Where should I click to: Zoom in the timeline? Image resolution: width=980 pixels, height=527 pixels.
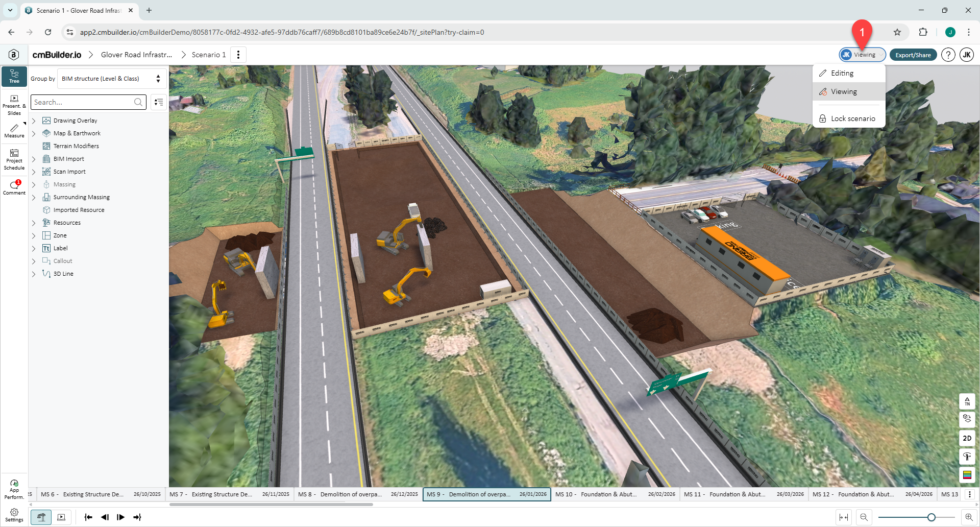click(969, 517)
